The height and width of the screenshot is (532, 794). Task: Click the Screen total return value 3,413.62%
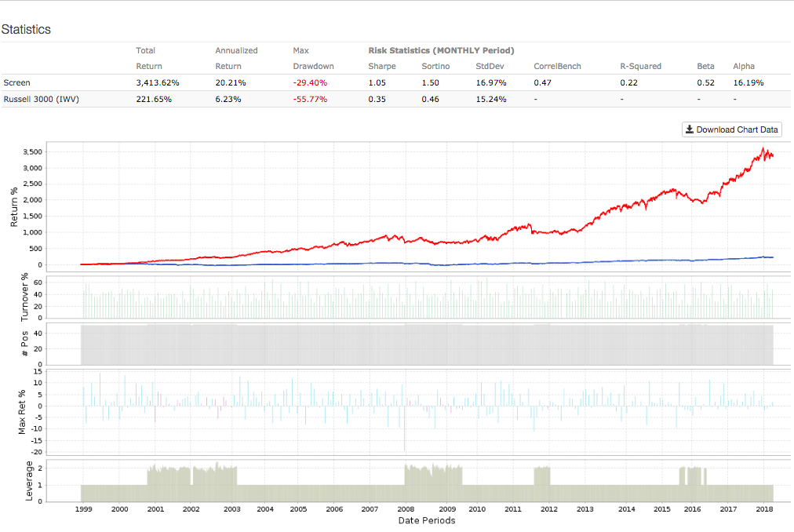[159, 82]
